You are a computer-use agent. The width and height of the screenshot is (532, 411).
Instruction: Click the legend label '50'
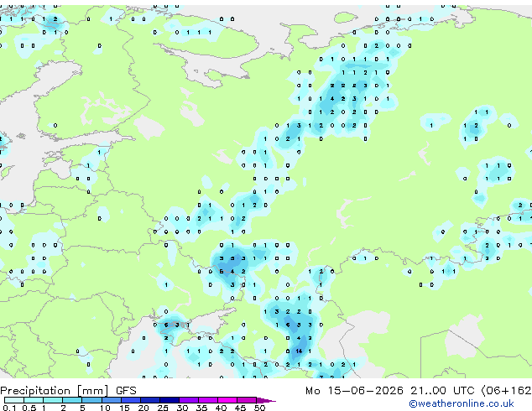click(x=259, y=408)
